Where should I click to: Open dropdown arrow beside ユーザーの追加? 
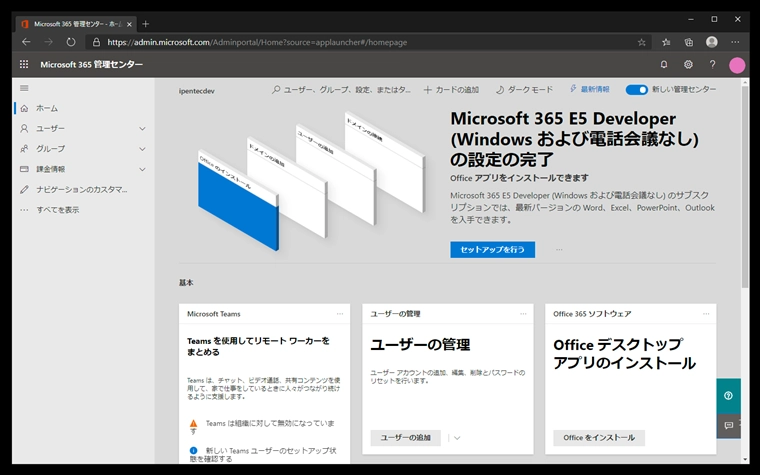point(457,438)
